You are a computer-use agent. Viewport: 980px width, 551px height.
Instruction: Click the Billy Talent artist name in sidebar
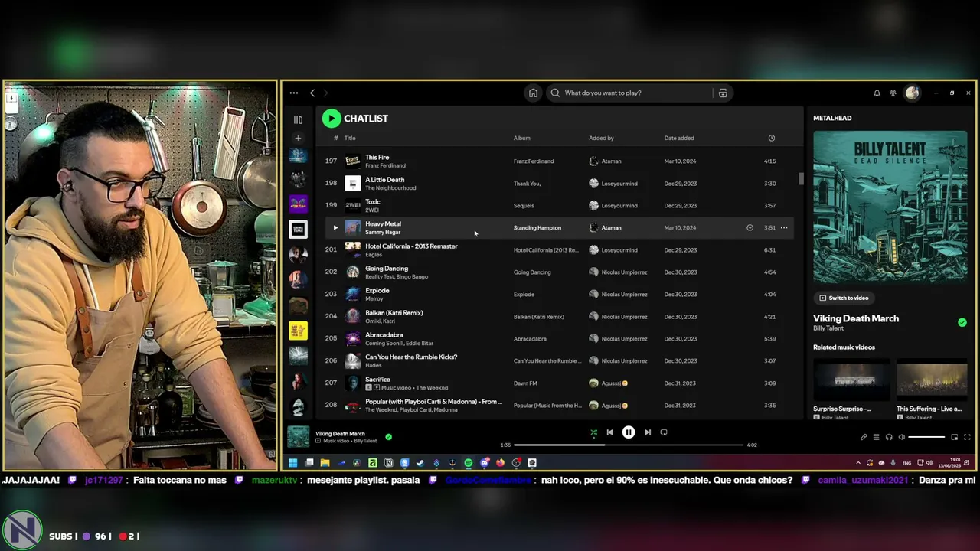click(828, 328)
